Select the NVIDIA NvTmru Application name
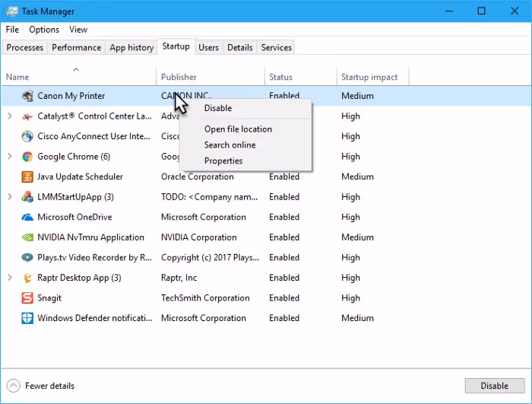532x404 pixels. pyautogui.click(x=90, y=237)
